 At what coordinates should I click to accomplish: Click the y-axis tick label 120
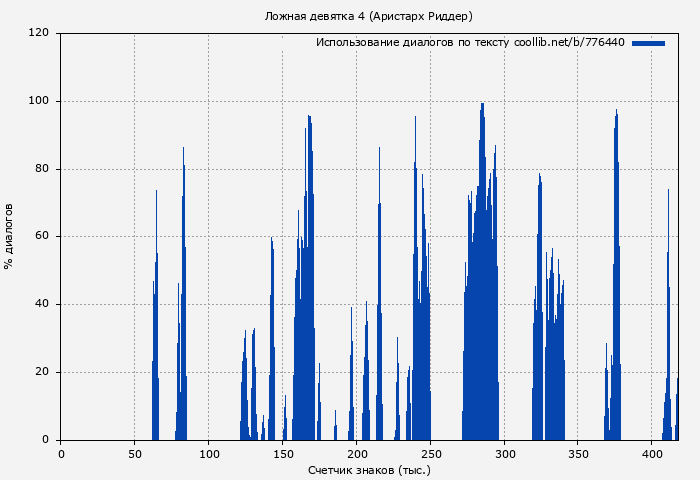[39, 33]
